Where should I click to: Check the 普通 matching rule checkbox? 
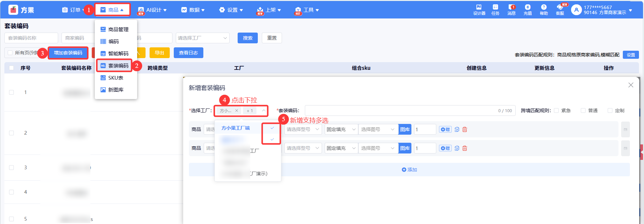coord(583,110)
